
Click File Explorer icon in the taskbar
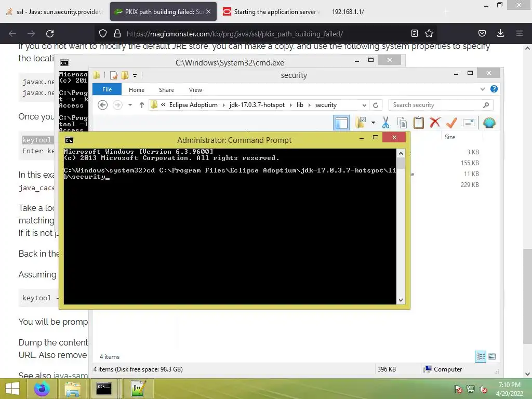pyautogui.click(x=73, y=389)
